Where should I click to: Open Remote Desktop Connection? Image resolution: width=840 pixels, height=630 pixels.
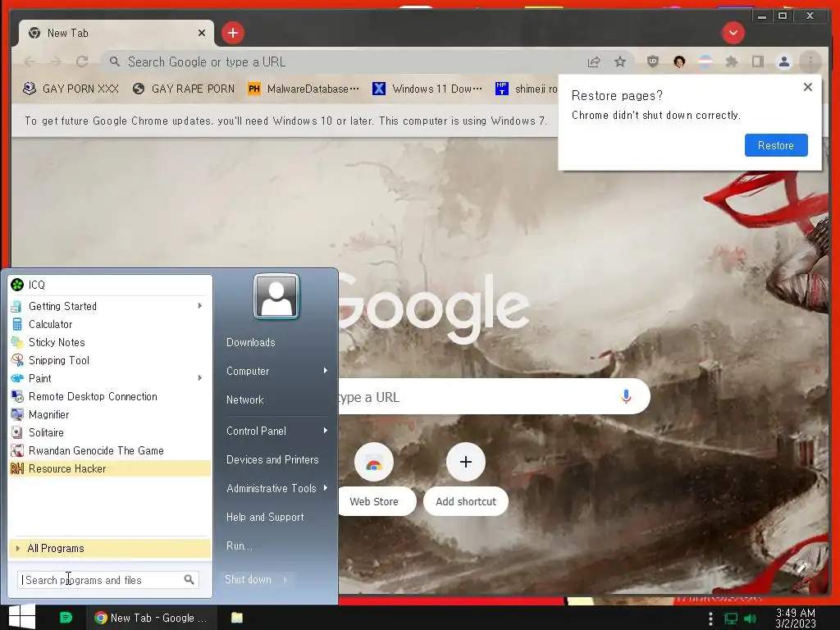[110, 396]
